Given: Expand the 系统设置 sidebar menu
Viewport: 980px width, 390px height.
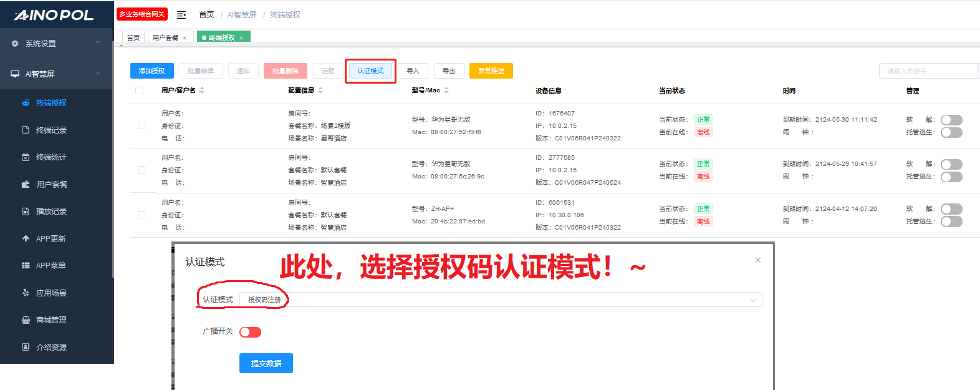Looking at the screenshot, I should [x=56, y=44].
